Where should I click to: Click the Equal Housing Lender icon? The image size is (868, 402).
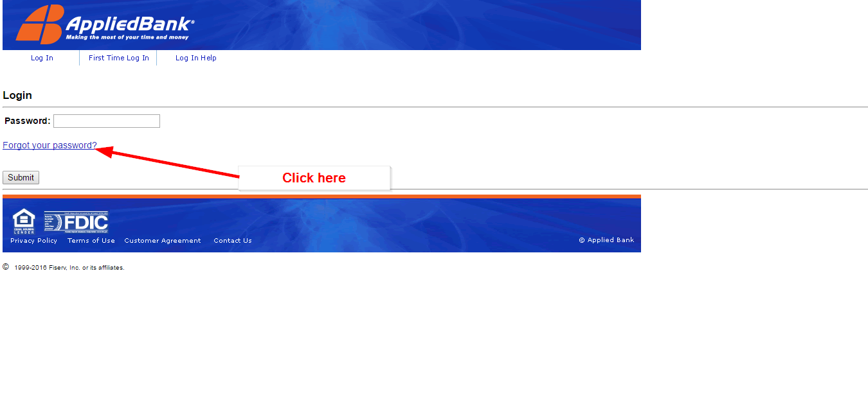[24, 222]
